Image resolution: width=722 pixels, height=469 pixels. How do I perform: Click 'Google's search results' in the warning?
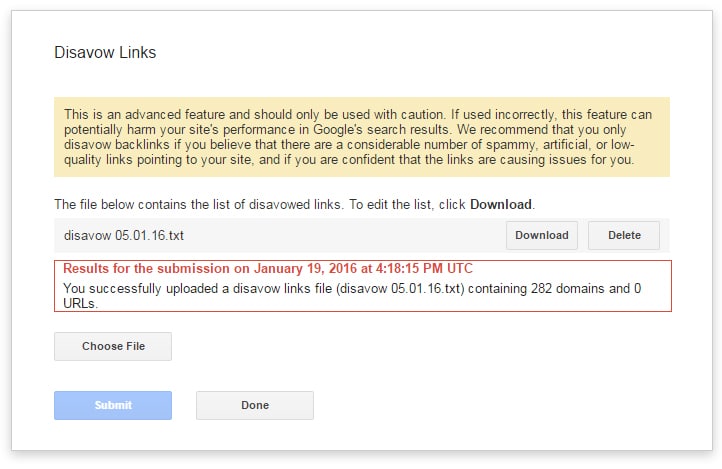pos(381,129)
